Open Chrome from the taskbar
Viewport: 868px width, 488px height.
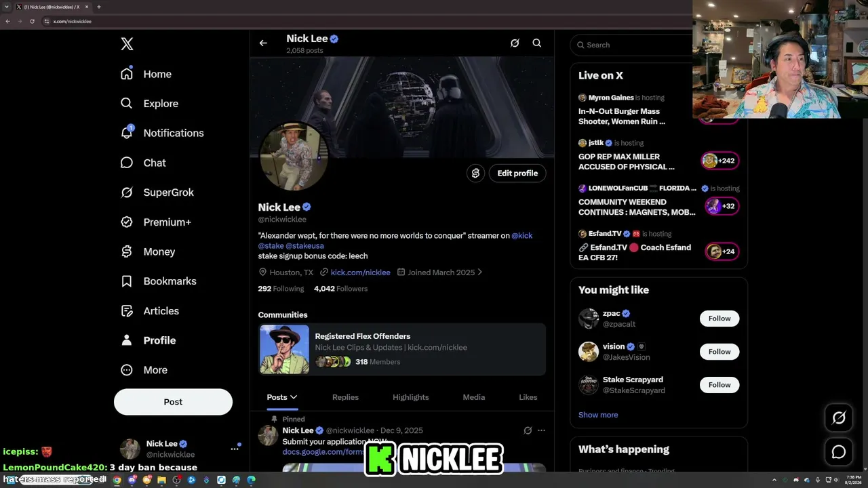point(117,480)
